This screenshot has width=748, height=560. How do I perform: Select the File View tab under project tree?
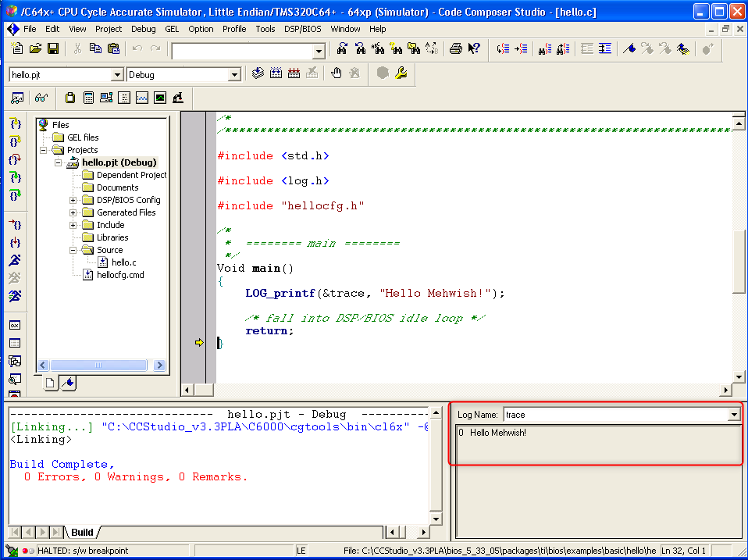point(50,383)
